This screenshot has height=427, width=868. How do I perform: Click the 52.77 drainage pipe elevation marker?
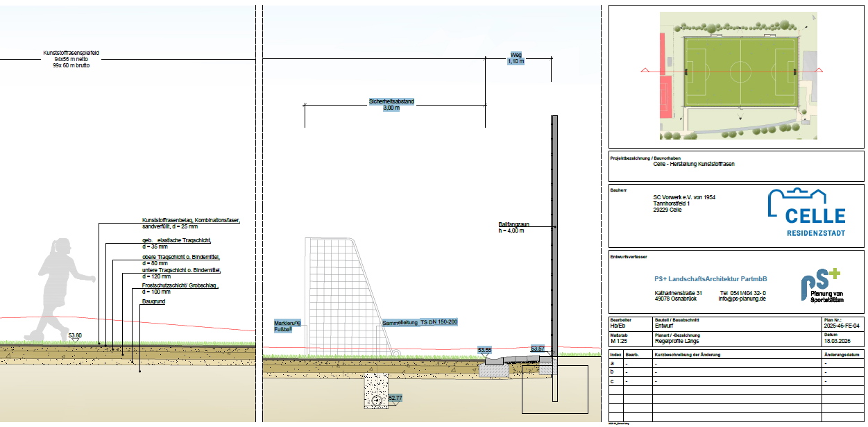pyautogui.click(x=395, y=399)
